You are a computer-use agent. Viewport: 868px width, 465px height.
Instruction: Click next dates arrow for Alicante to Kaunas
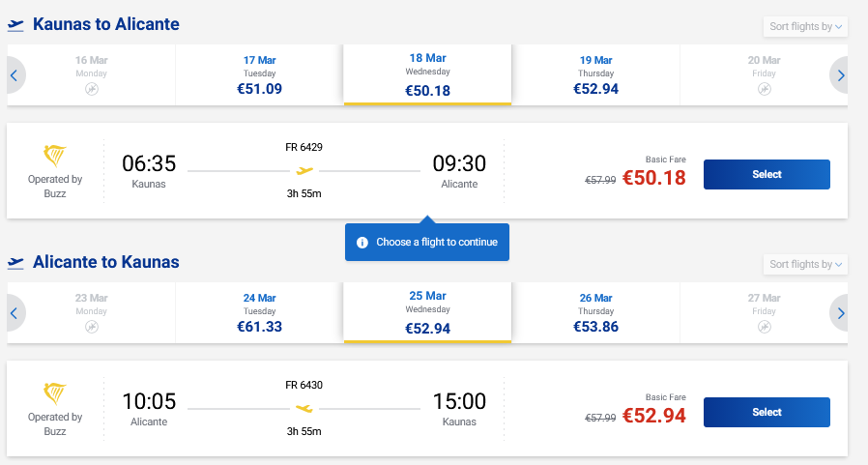[840, 312]
